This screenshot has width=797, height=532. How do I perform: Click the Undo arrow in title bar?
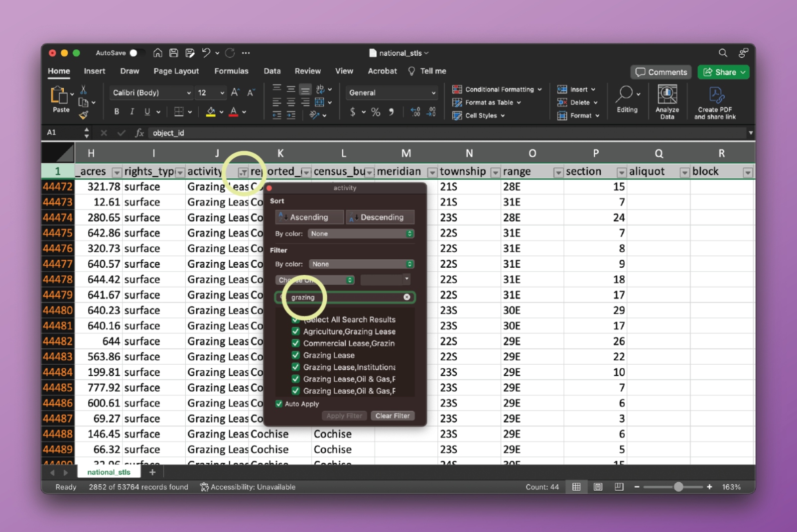pos(206,53)
